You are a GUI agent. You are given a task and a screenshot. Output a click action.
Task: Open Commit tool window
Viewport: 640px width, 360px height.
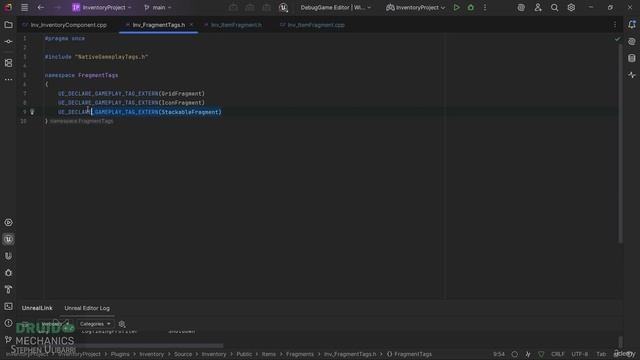click(8, 42)
